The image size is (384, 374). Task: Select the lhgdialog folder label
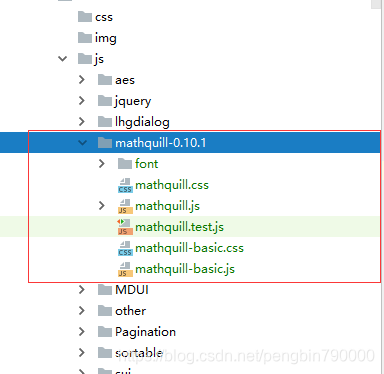pyautogui.click(x=142, y=122)
